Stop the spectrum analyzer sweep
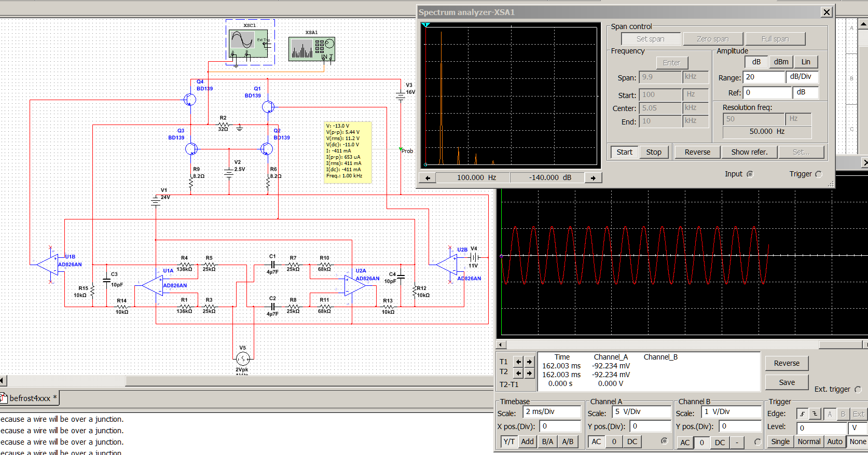The width and height of the screenshot is (868, 455). 654,152
